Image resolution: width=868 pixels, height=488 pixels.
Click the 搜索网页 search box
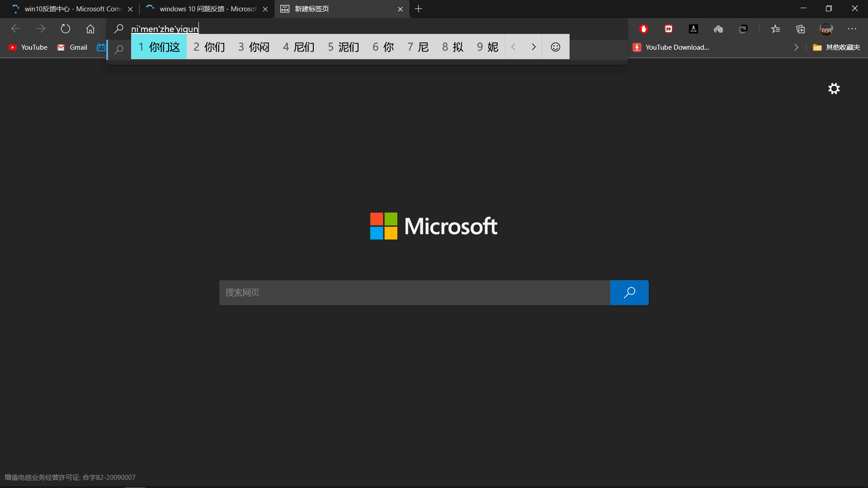pyautogui.click(x=415, y=293)
